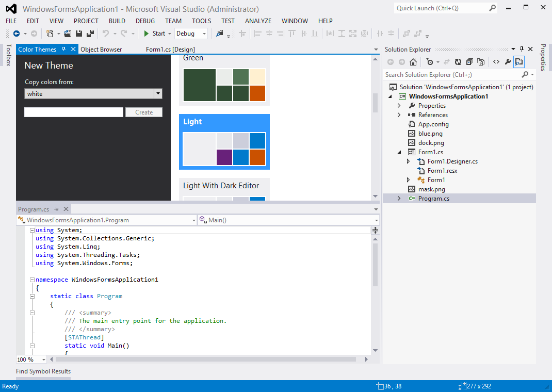Click the Properties wrench icon in Solution Explorer
This screenshot has width=552, height=392.
tap(508, 61)
